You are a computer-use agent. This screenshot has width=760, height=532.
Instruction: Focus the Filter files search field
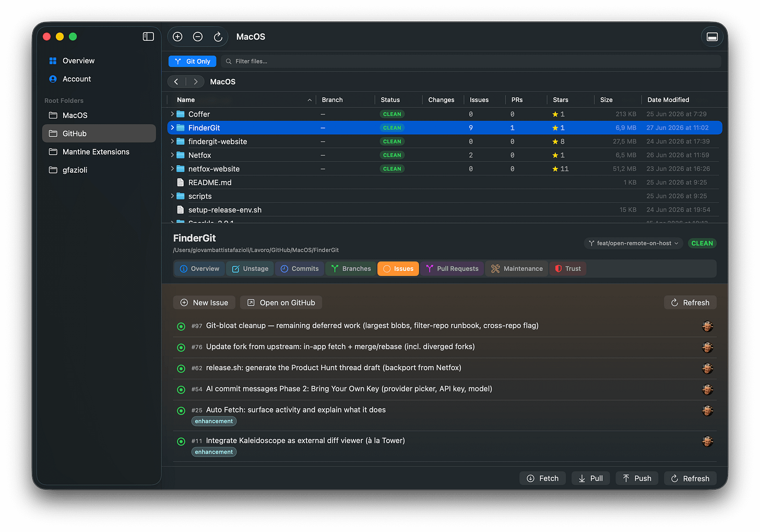point(471,61)
